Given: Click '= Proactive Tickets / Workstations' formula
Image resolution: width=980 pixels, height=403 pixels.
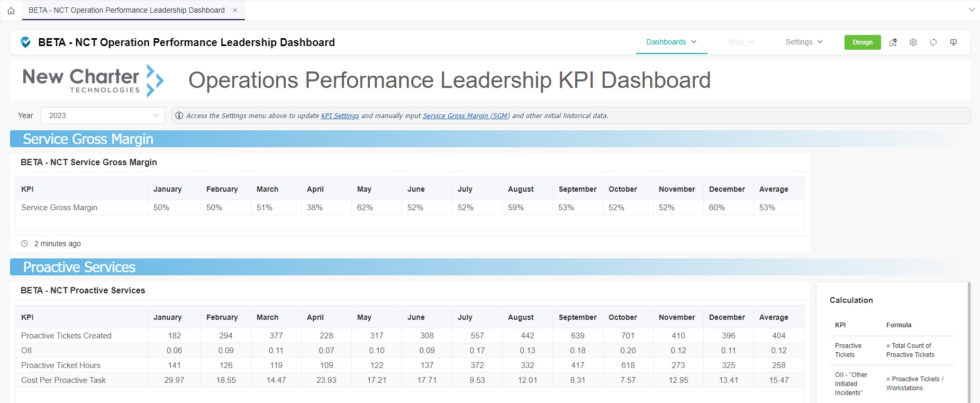Looking at the screenshot, I should 915,383.
